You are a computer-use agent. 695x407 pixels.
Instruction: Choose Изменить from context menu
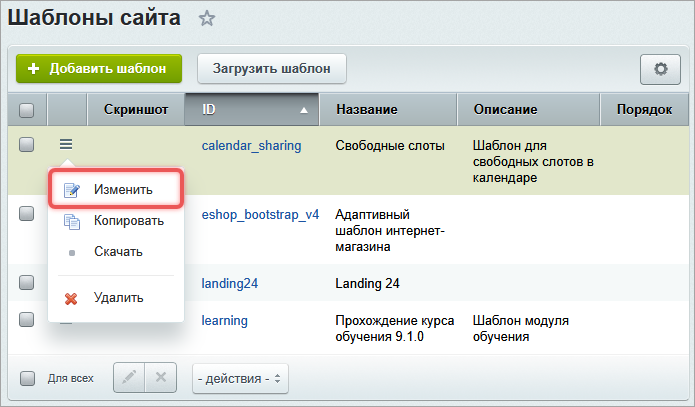123,189
